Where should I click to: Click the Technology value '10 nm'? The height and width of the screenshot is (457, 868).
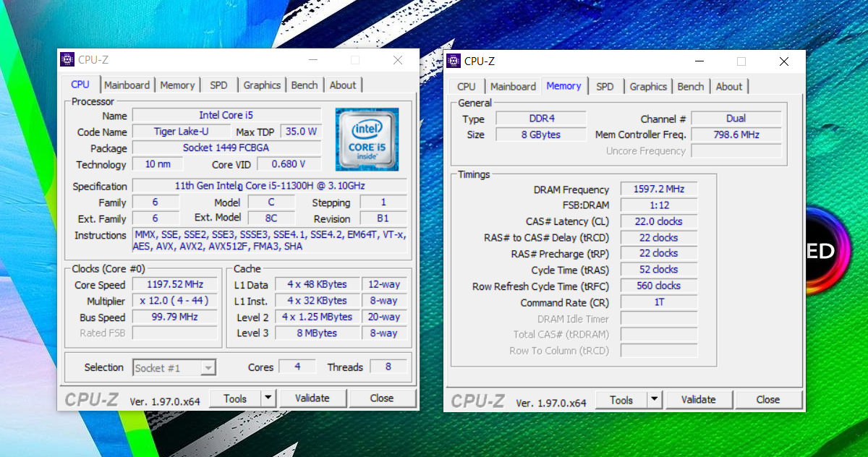click(x=158, y=165)
